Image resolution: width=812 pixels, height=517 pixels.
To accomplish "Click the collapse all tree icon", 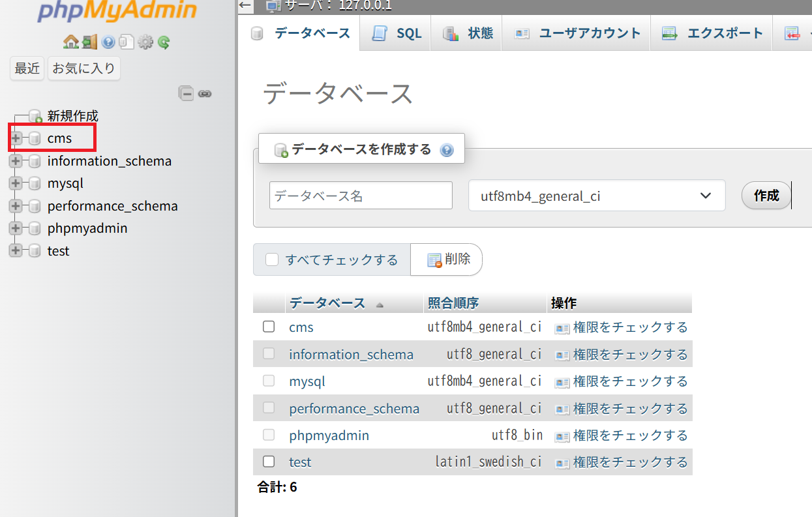I will click(x=186, y=93).
